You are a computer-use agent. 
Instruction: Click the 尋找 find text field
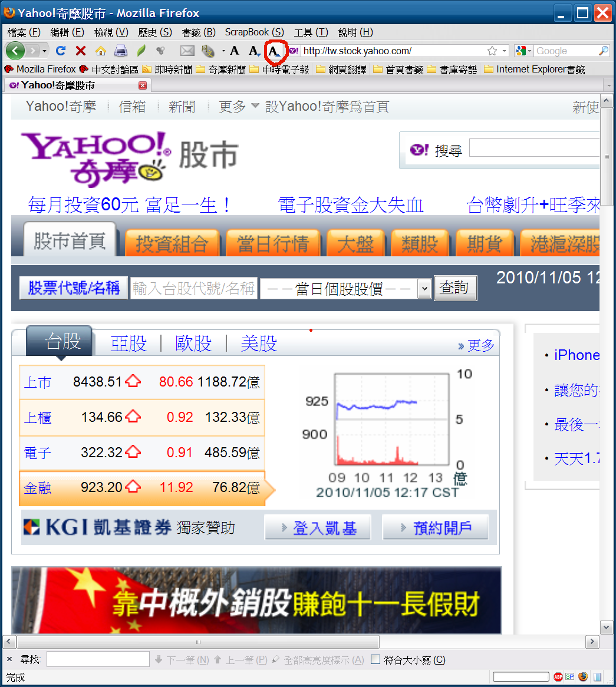click(x=98, y=659)
